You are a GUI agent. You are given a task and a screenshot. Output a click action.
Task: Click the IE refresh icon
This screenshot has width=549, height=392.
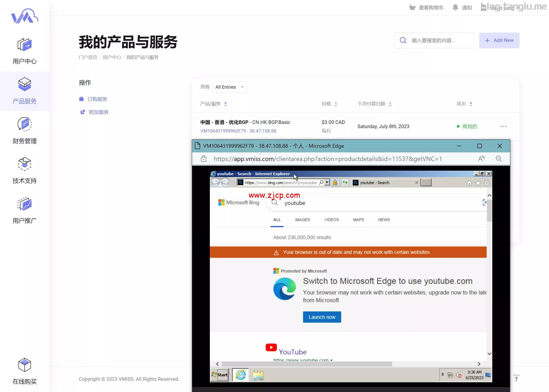click(345, 183)
